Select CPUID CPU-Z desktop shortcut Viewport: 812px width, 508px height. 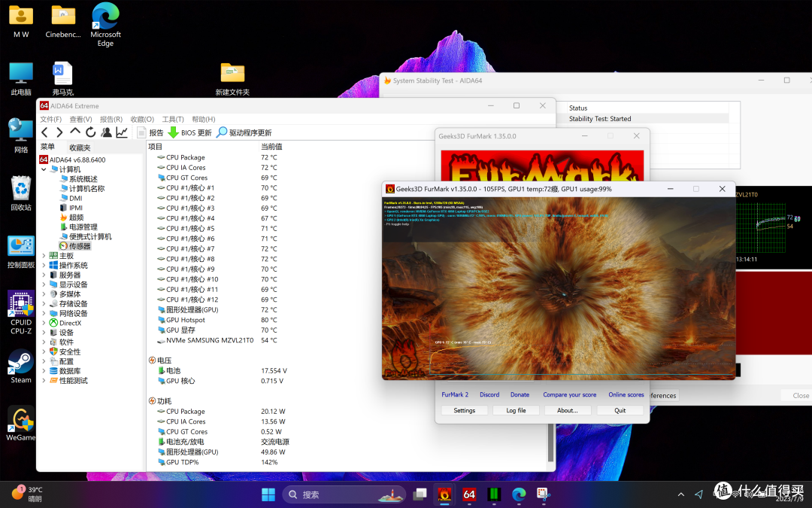point(21,312)
